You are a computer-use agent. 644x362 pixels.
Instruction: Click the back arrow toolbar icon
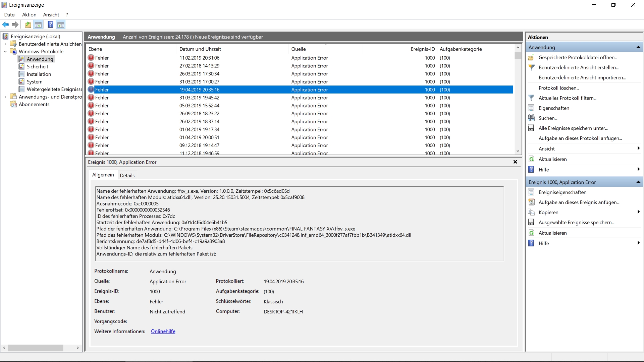5,24
